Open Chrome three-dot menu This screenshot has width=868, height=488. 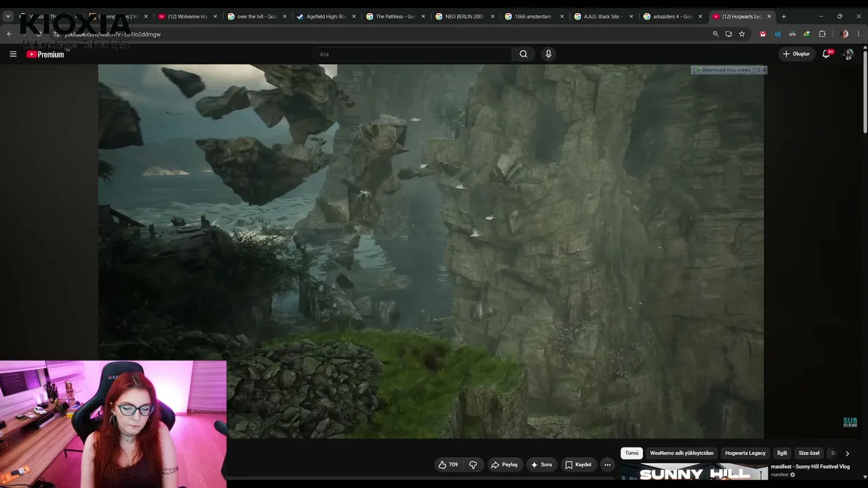click(859, 34)
